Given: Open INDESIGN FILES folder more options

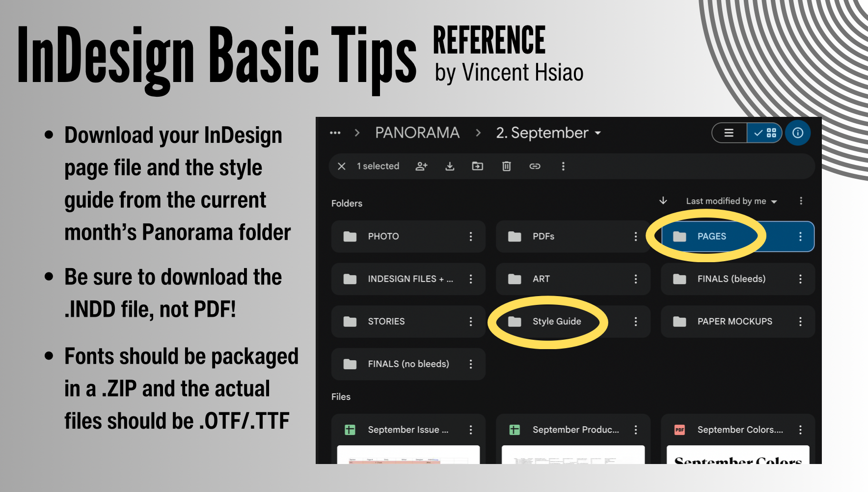Looking at the screenshot, I should (x=471, y=279).
